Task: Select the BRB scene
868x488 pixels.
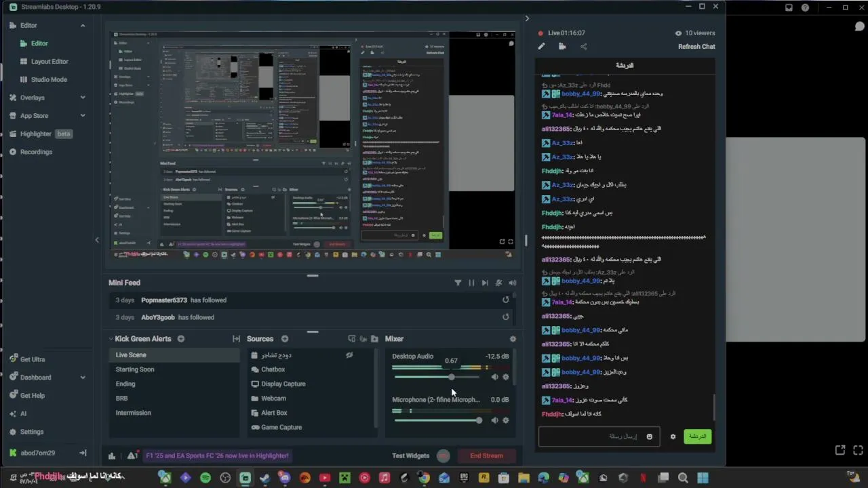Action: pos(175,399)
